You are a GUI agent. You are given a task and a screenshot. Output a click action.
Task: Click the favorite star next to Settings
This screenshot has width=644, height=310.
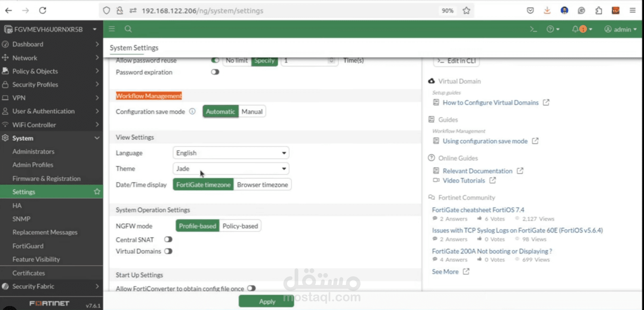pyautogui.click(x=97, y=192)
